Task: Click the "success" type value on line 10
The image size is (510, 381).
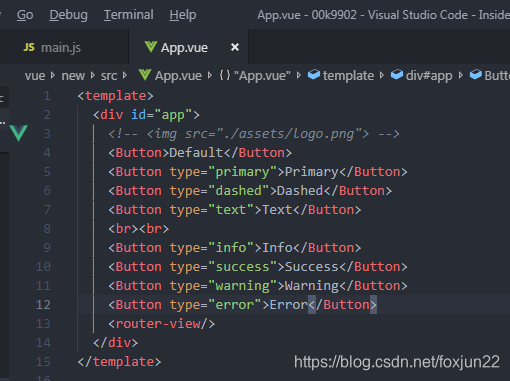Action: click(242, 267)
